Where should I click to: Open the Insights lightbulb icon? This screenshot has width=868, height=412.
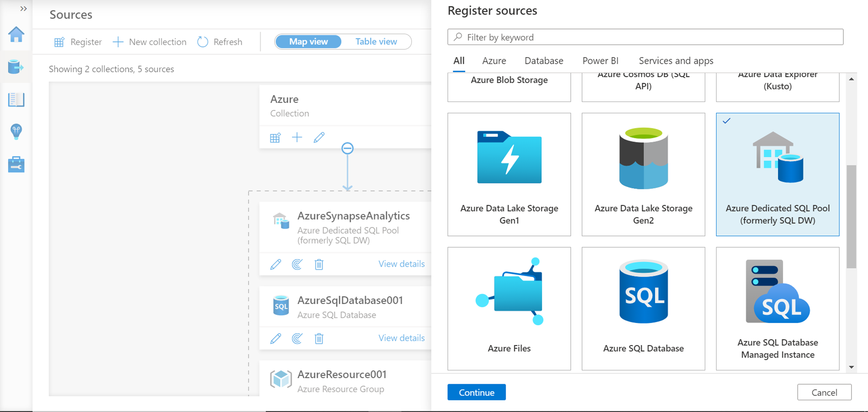click(x=16, y=131)
